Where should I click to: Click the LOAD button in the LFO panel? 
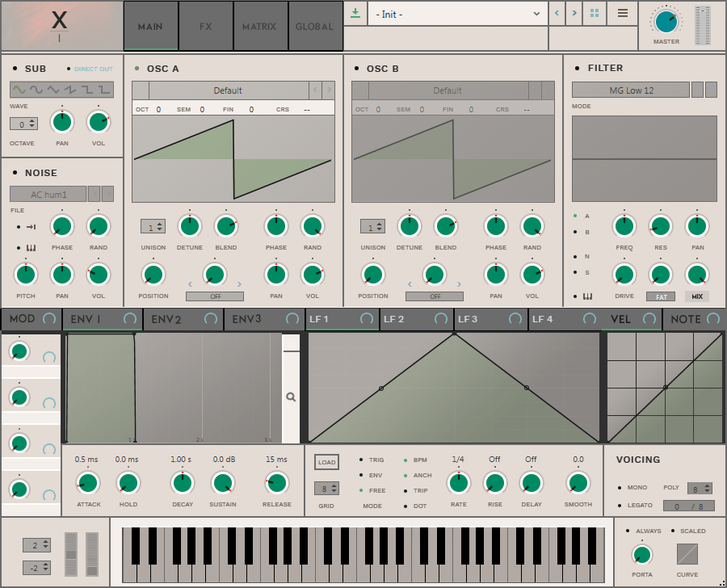(x=326, y=461)
